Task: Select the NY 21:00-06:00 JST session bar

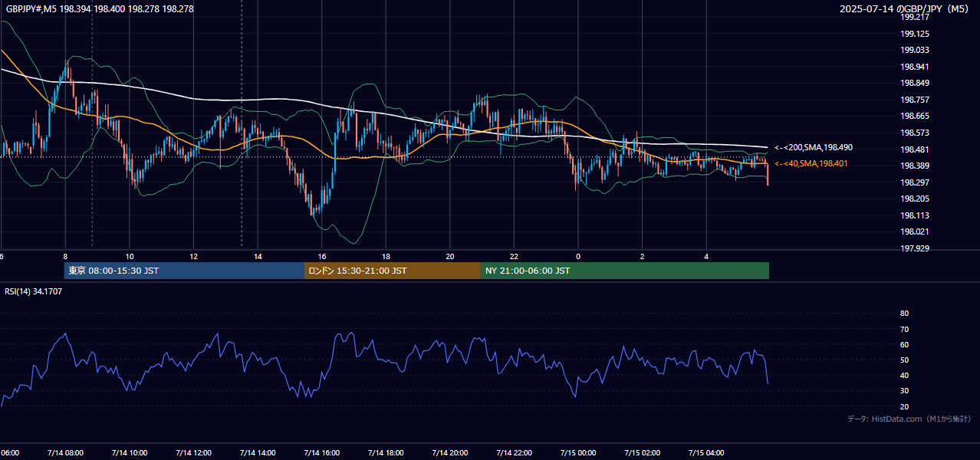Action: pyautogui.click(x=625, y=271)
